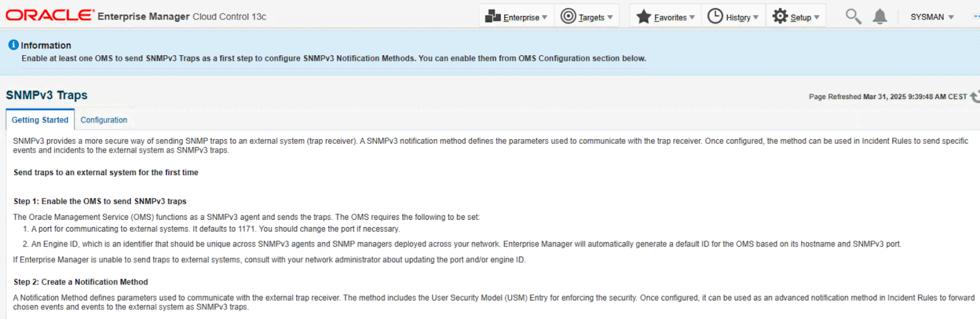Image resolution: width=980 pixels, height=319 pixels.
Task: Select the Getting Started tab
Action: [40, 120]
